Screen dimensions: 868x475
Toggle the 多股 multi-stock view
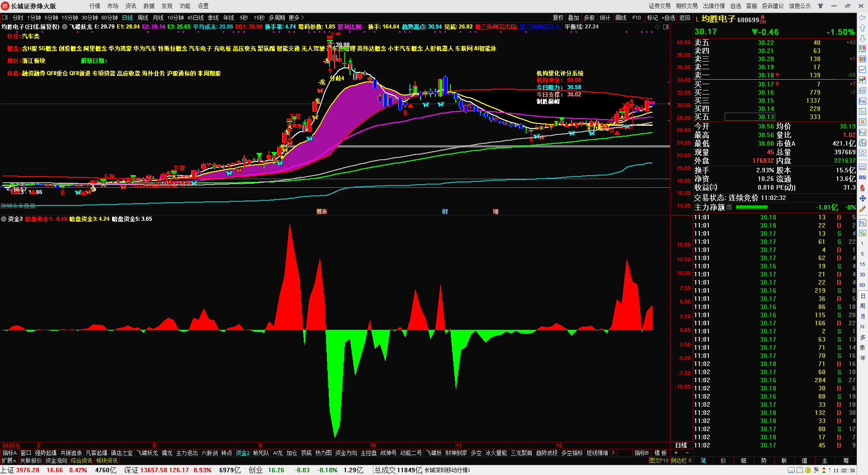point(589,18)
